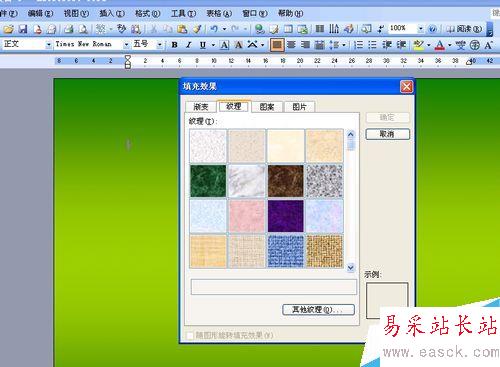Viewport: 500px width, 367px height.
Task: Click the Paste clipboard icon
Action: click(x=182, y=29)
